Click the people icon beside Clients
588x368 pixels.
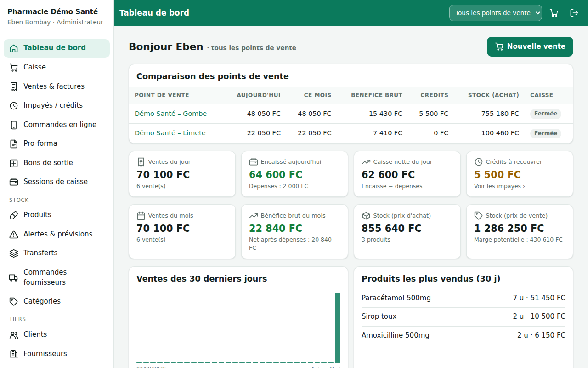(x=14, y=334)
